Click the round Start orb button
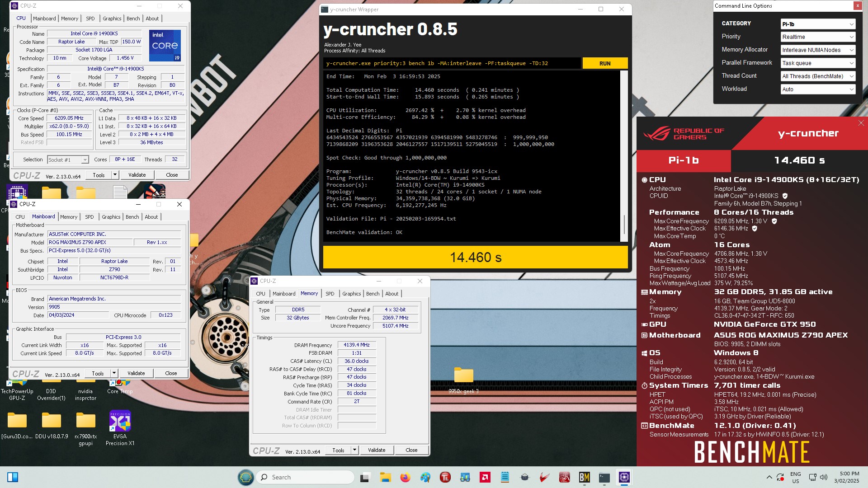 (246, 477)
